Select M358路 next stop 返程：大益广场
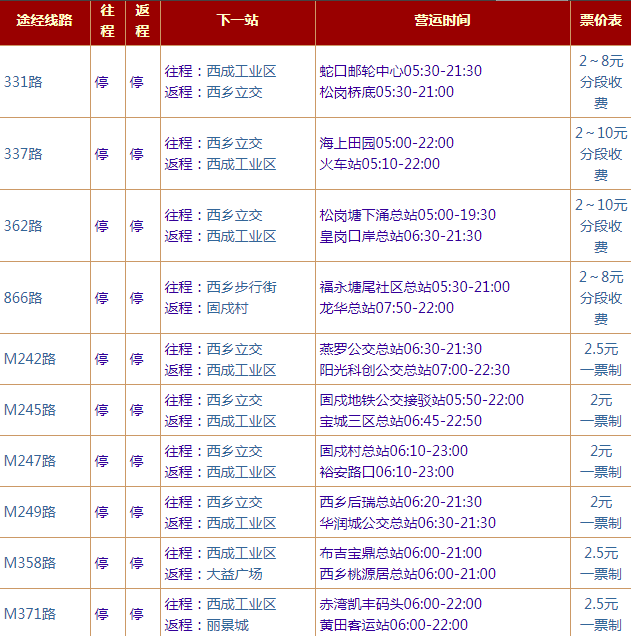This screenshot has width=631, height=636. 213,574
